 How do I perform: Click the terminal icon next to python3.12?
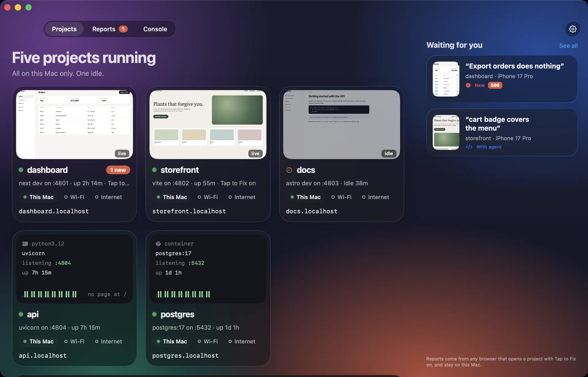point(25,244)
